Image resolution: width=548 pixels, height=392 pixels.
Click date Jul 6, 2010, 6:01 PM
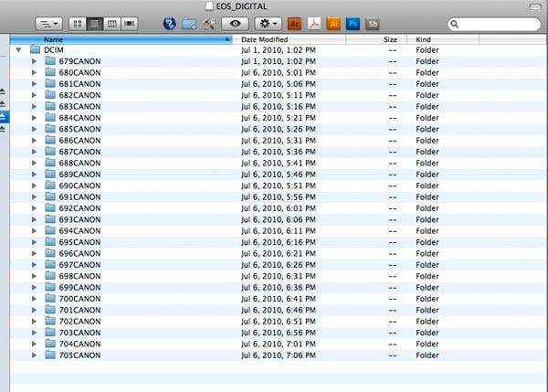tap(279, 208)
